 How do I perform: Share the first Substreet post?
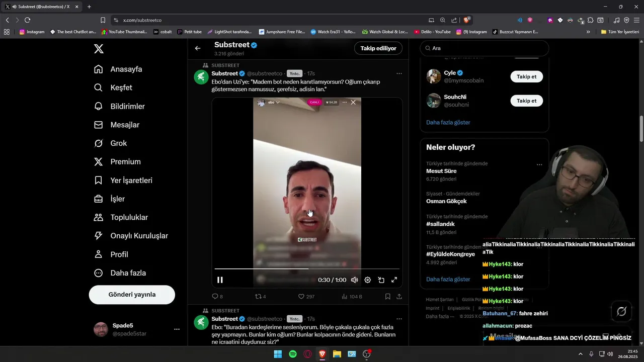coord(399,297)
